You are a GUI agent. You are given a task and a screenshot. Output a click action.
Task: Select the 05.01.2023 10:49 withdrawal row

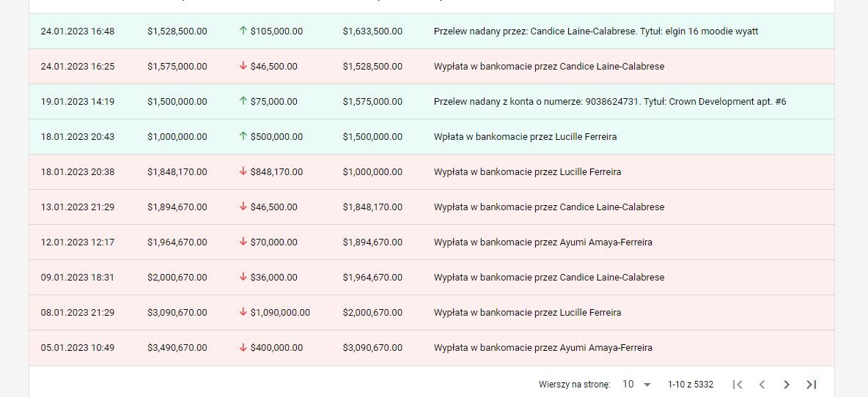432,348
